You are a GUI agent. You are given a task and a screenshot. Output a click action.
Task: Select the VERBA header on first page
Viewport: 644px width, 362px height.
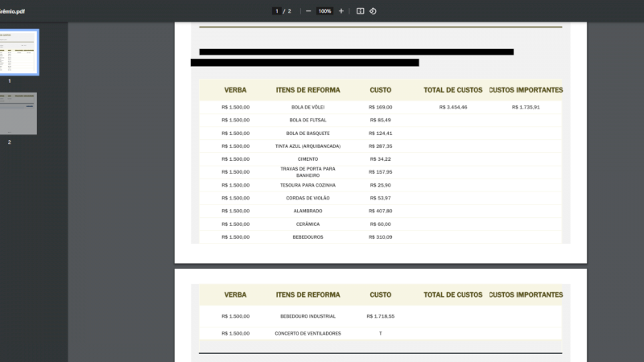point(235,90)
